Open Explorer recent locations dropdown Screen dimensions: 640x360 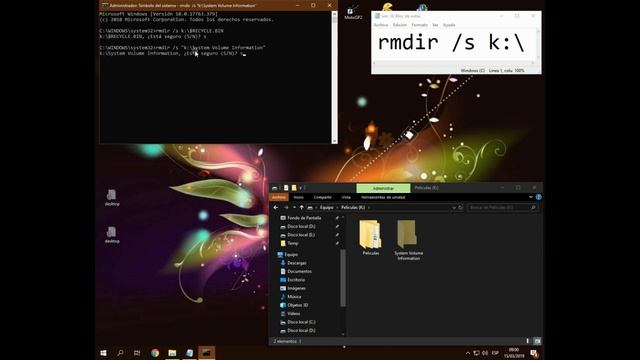point(294,207)
